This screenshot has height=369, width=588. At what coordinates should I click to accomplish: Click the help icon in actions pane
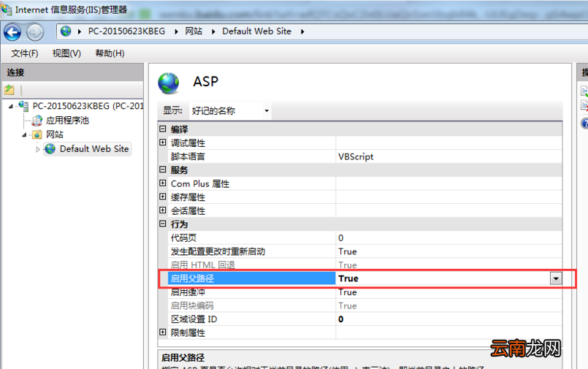point(584,123)
